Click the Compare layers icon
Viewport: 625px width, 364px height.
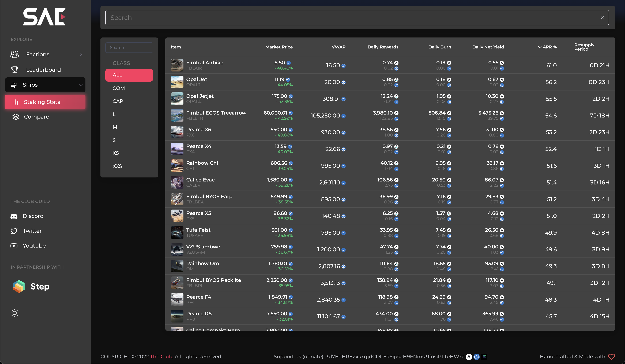coord(16,117)
